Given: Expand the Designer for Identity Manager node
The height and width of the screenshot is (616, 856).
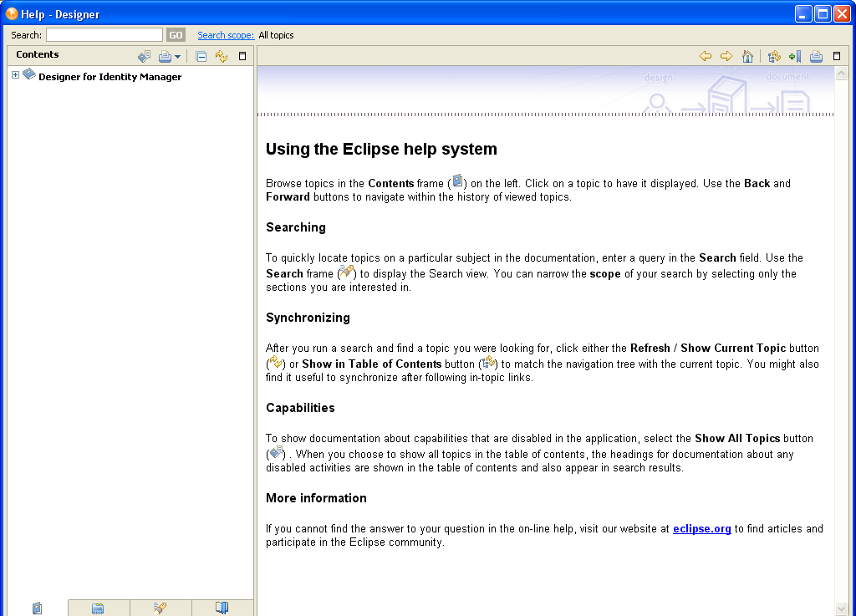Looking at the screenshot, I should (14, 74).
